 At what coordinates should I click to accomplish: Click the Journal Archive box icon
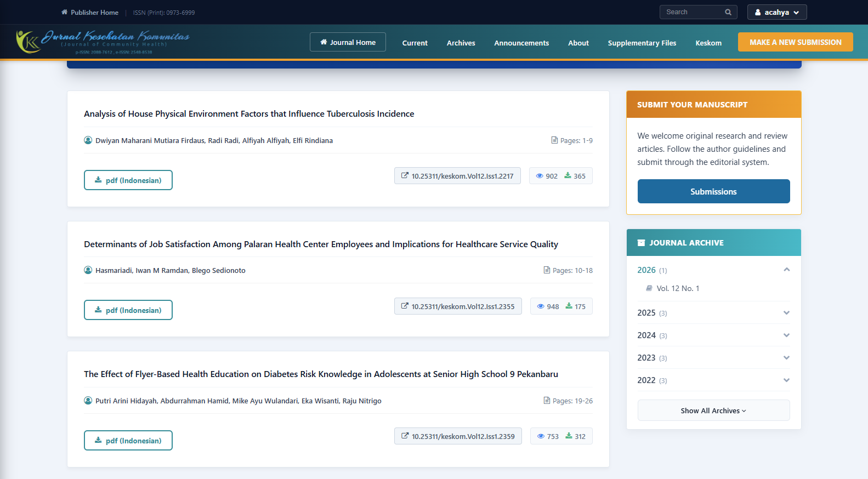pos(641,243)
